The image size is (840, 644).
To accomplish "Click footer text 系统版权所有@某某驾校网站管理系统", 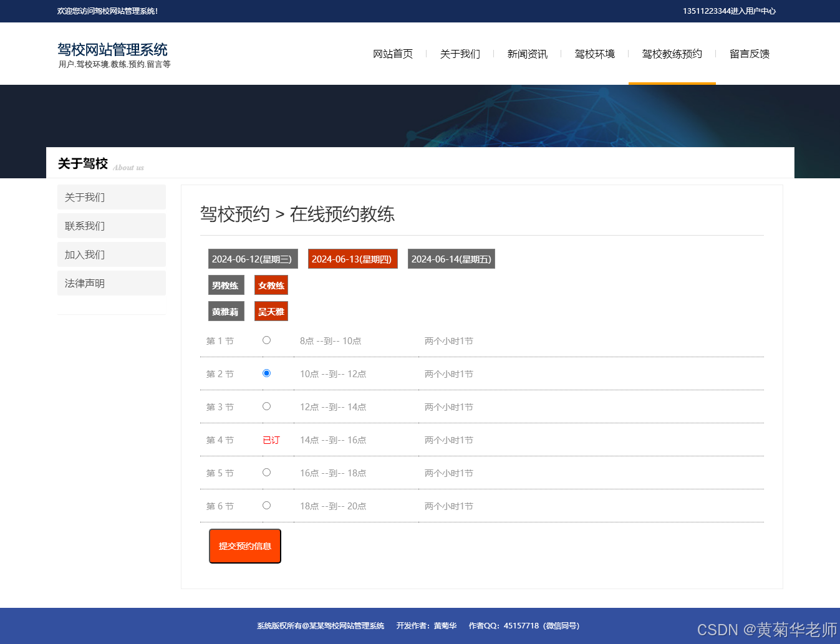I will (321, 626).
